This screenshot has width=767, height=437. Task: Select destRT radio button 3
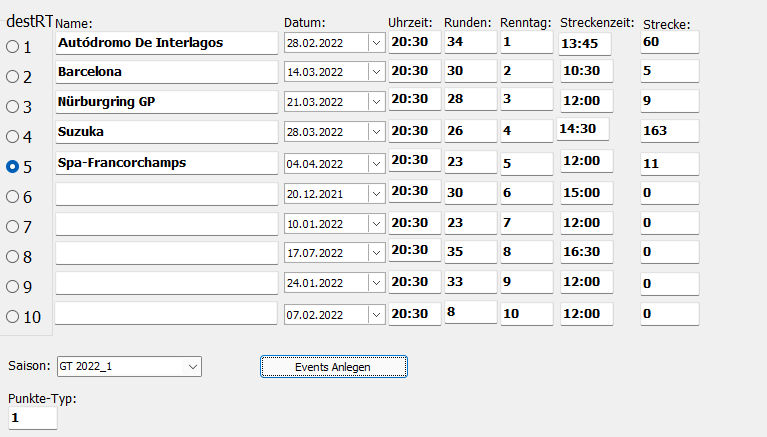[x=13, y=107]
